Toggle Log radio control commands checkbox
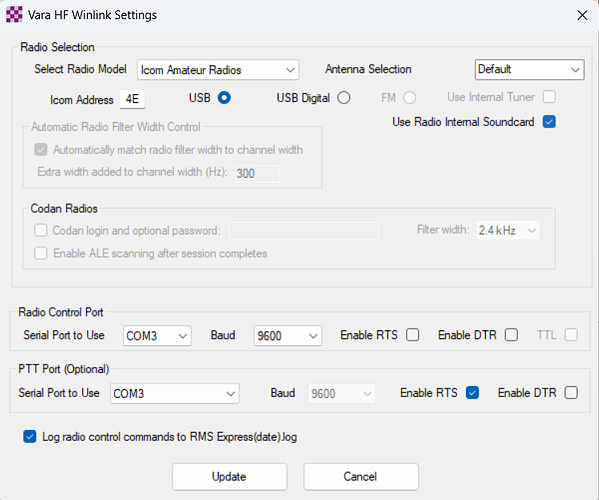Image resolution: width=599 pixels, height=500 pixels. (30, 437)
